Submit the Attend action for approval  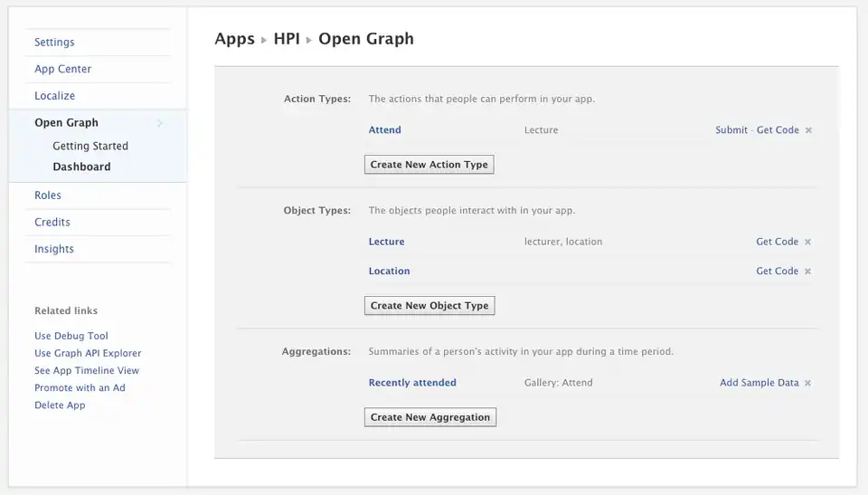tap(731, 130)
